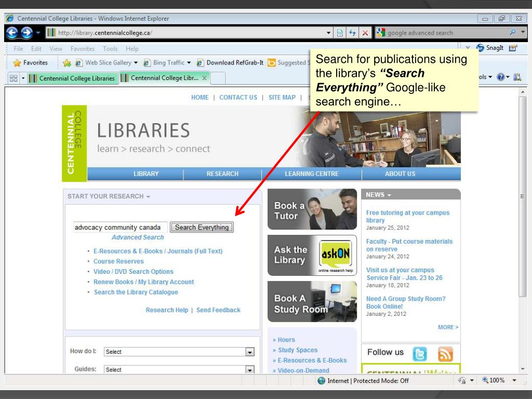532x399 pixels.
Task: Click the Download RefGrab-It favorite
Action: 230,63
